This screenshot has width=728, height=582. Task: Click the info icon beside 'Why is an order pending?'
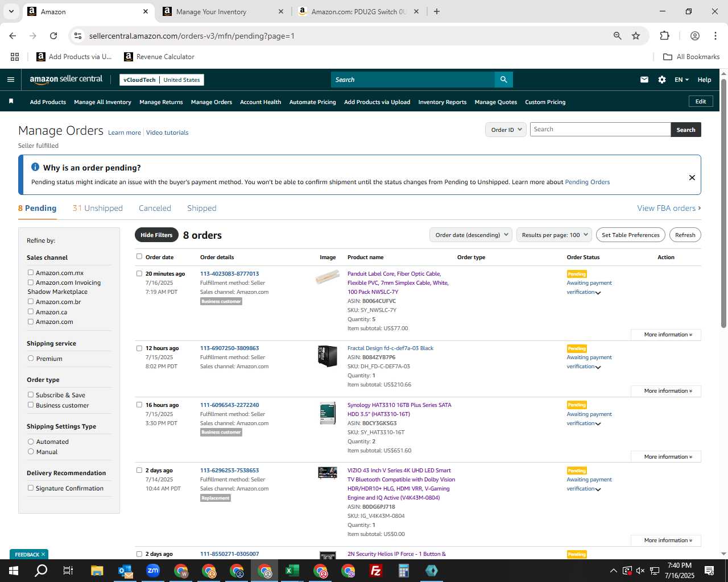pyautogui.click(x=35, y=167)
